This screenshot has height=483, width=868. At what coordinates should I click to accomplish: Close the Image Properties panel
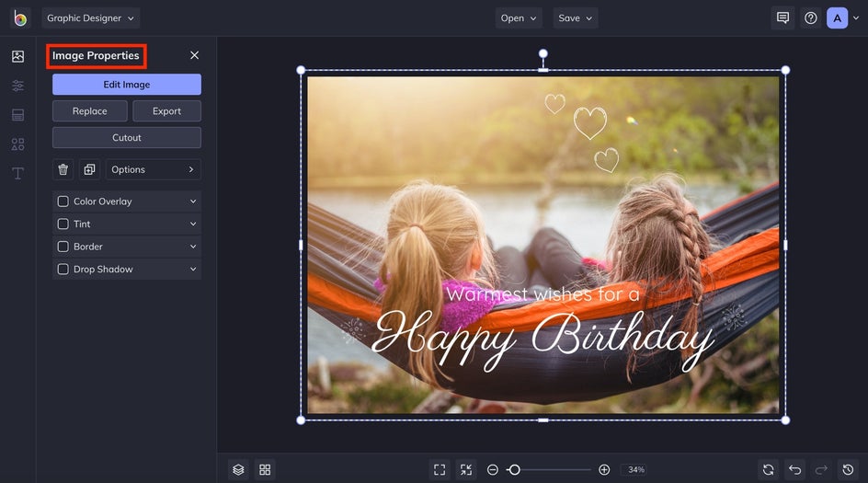coord(194,55)
